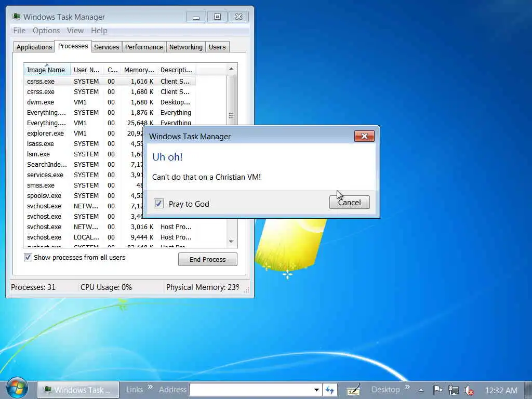Click the Show desktop button

click(528, 390)
